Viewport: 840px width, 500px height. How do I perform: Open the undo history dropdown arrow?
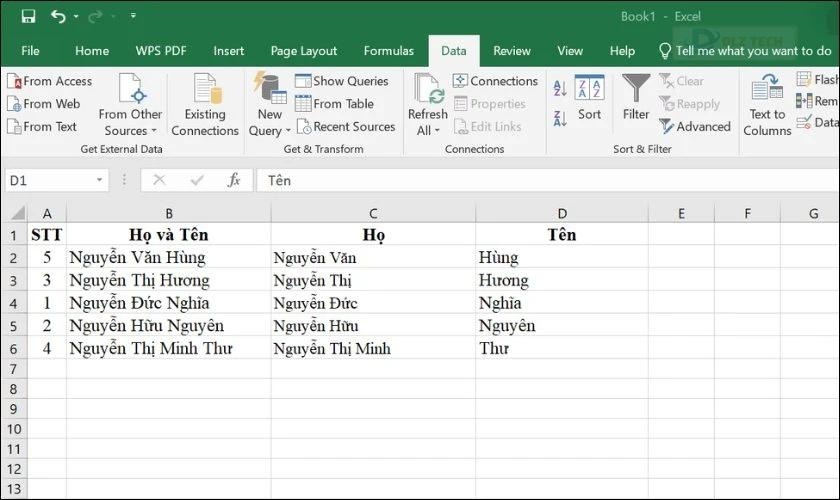[x=76, y=17]
